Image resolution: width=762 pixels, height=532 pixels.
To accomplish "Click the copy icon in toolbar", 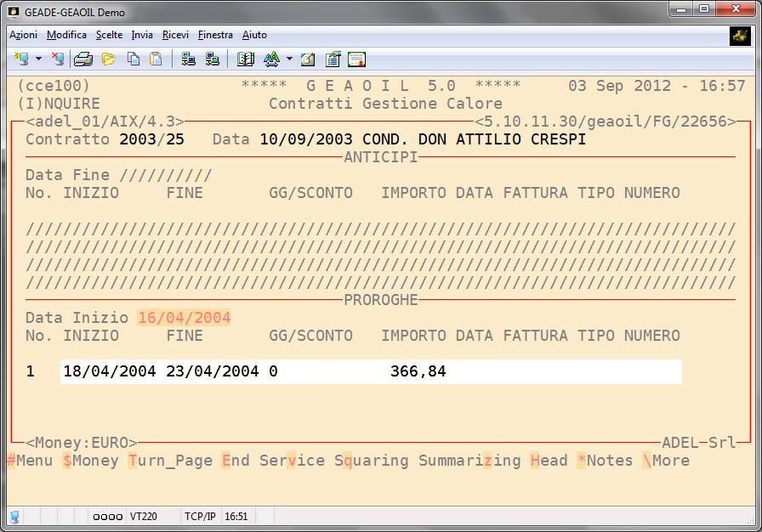I will (x=133, y=59).
